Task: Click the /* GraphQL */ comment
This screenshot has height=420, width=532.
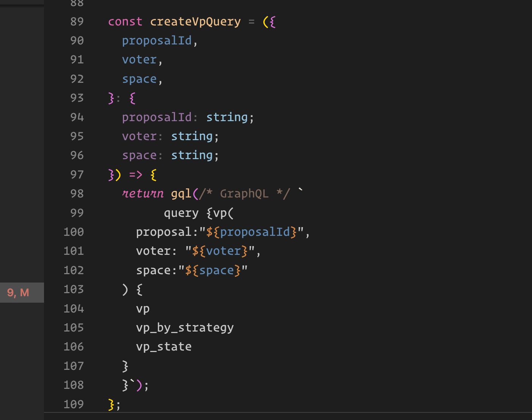Action: [244, 194]
